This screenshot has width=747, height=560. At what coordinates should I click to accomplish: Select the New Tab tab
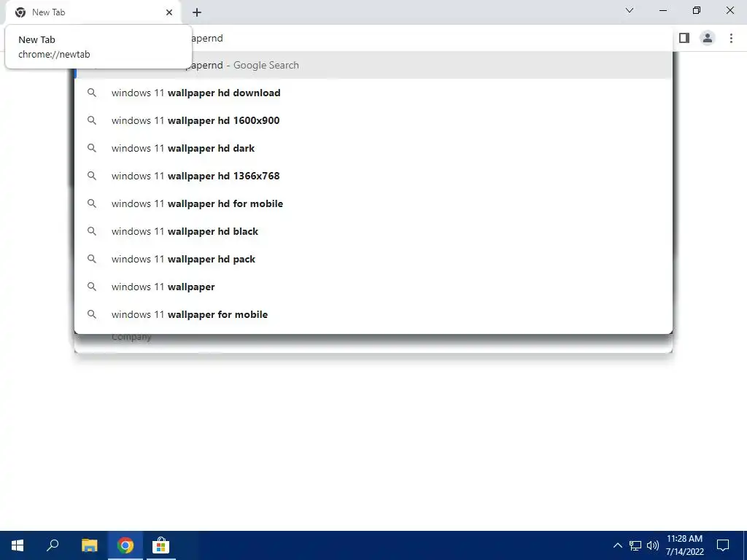point(93,12)
